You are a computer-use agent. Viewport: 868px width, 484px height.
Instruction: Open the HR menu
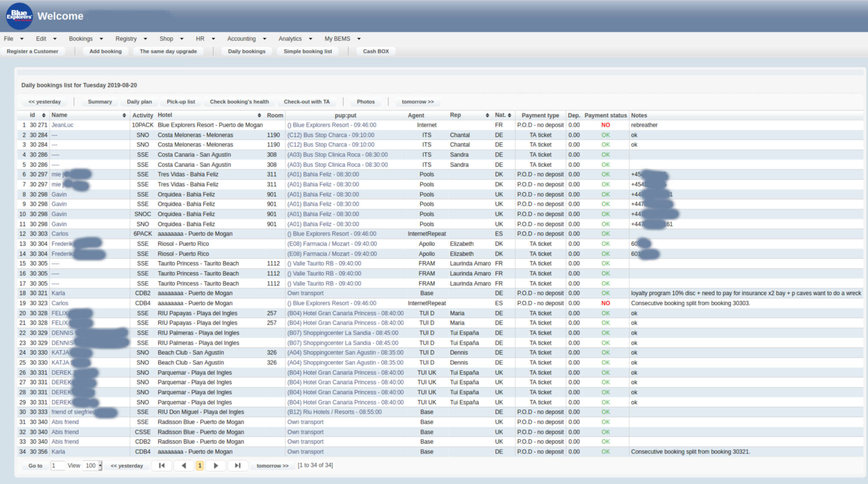point(205,39)
